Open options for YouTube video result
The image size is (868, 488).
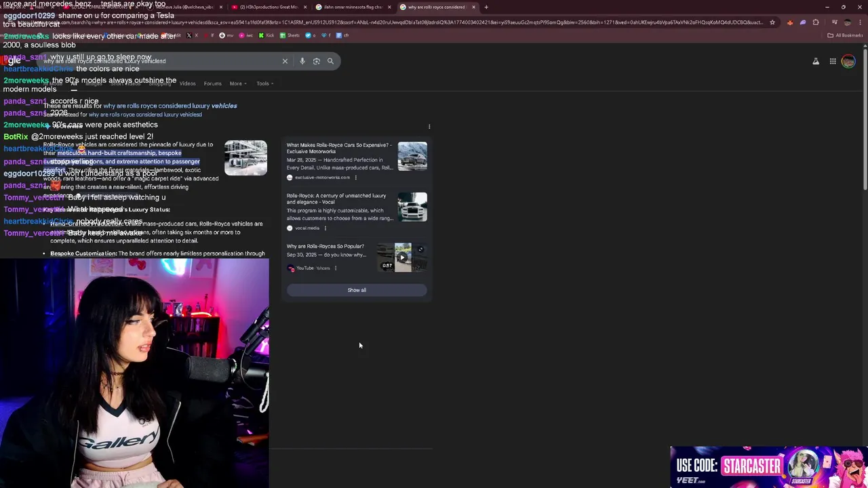click(335, 268)
